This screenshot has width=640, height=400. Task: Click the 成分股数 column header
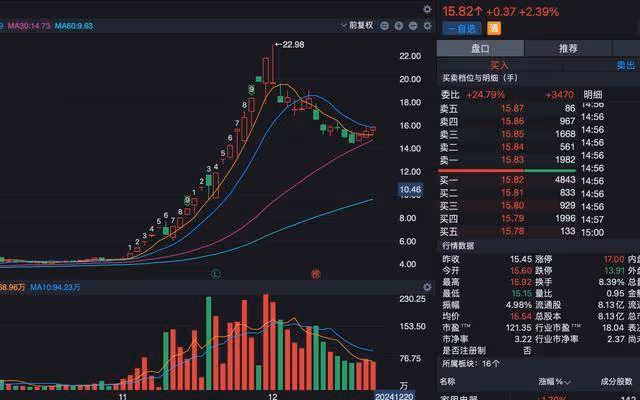click(x=616, y=382)
